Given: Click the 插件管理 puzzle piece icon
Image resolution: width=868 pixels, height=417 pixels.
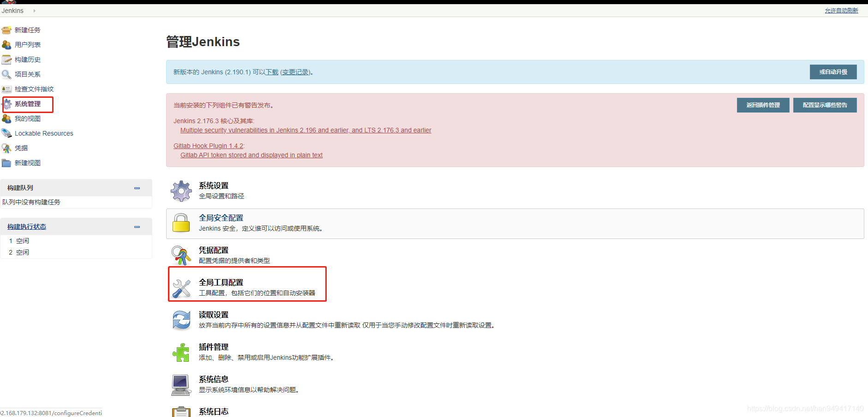Looking at the screenshot, I should coord(181,352).
